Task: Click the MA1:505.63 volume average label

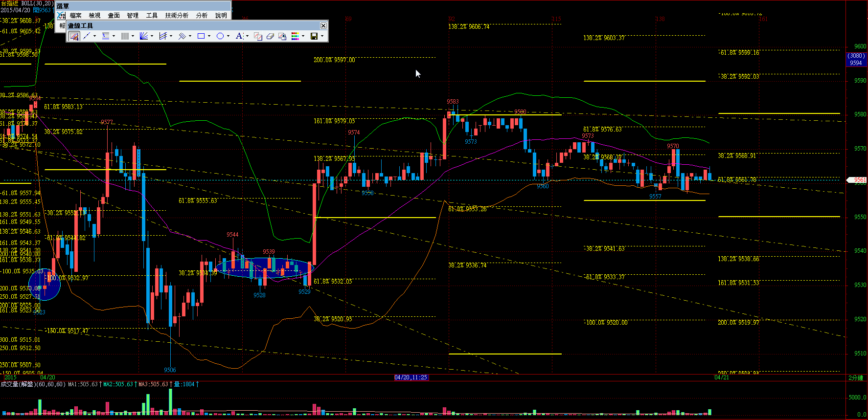Action: coord(83,384)
